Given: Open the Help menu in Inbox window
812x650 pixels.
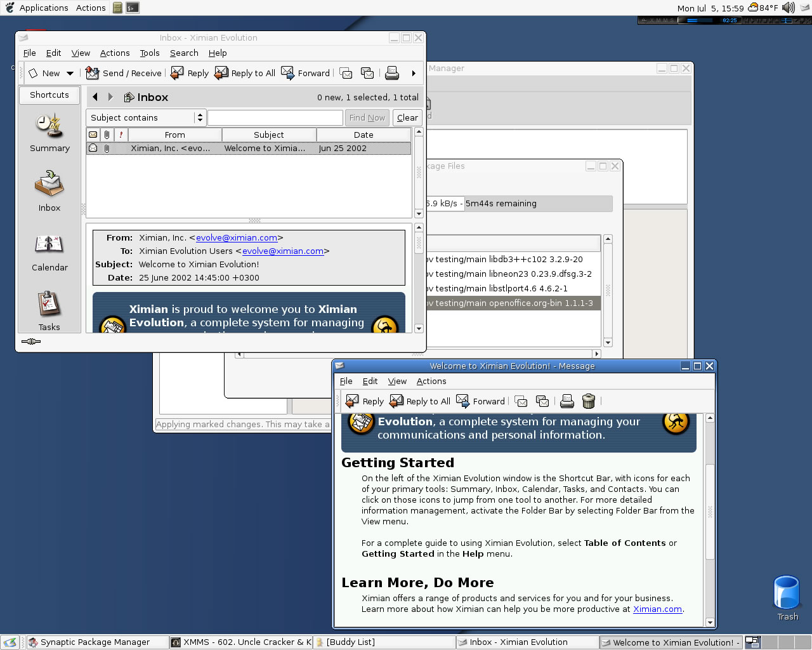Looking at the screenshot, I should (x=218, y=53).
